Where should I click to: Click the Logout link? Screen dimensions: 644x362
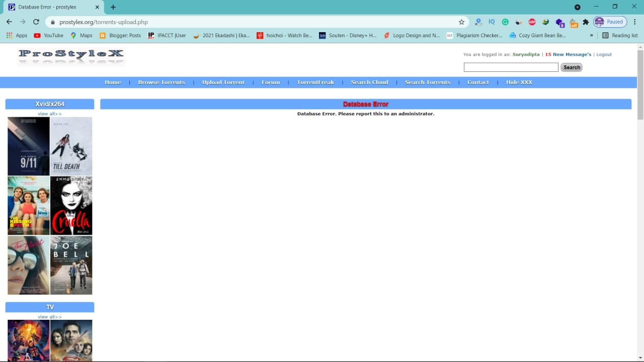[x=604, y=54]
